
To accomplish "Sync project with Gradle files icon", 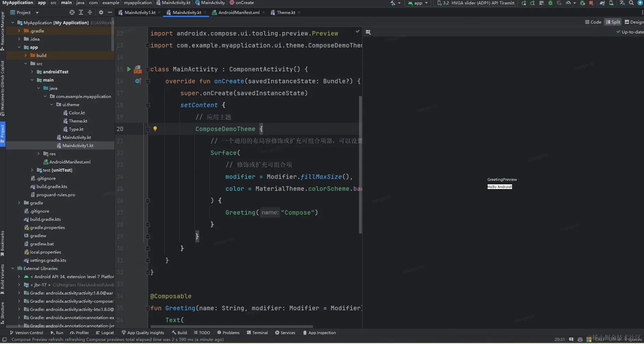I will [x=602, y=3].
